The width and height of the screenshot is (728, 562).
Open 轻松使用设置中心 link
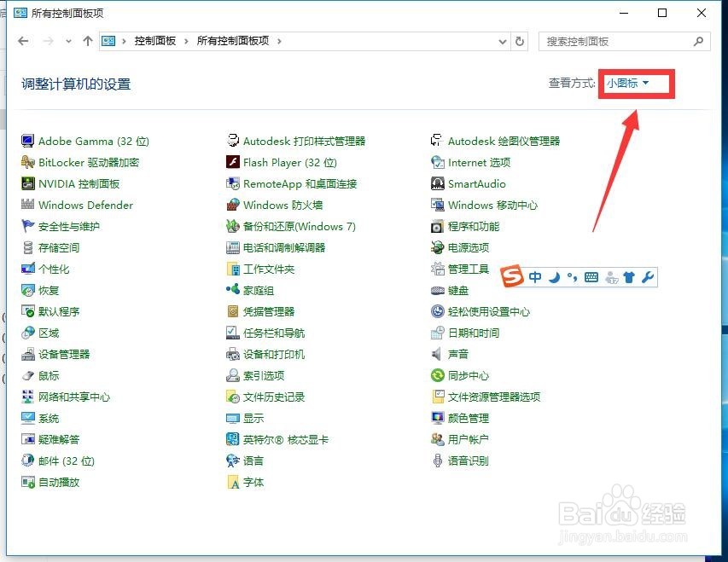[489, 311]
